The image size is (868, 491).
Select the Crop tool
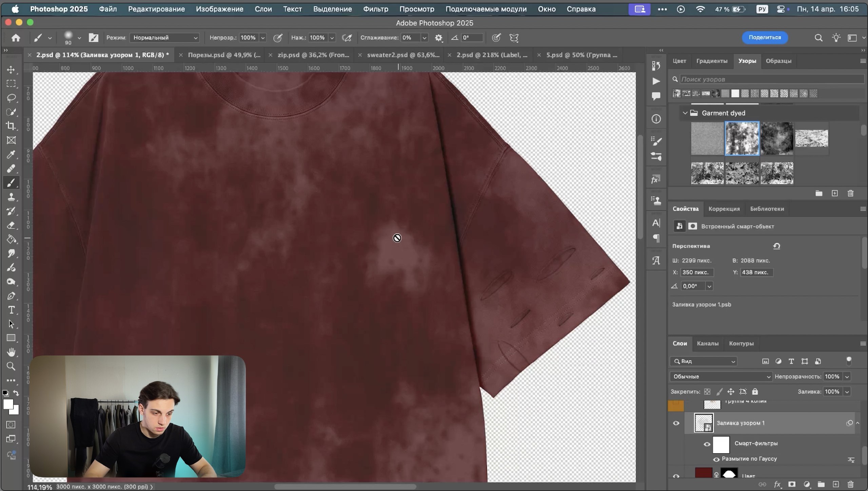(11, 126)
